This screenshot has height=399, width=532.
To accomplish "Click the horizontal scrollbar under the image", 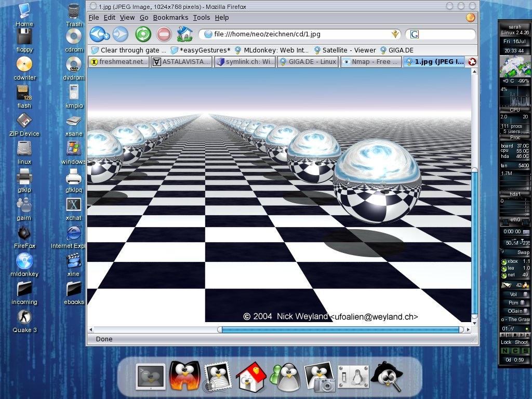I will [x=340, y=329].
